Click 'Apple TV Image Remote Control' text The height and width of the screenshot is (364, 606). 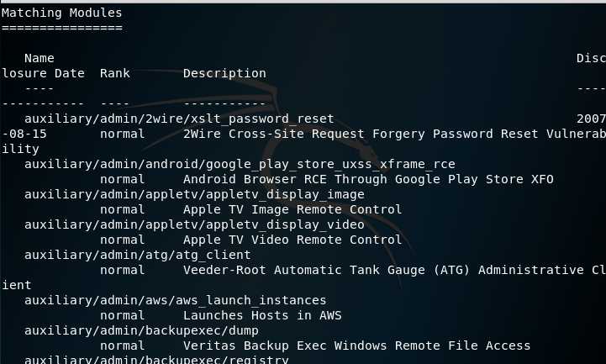[x=292, y=210]
